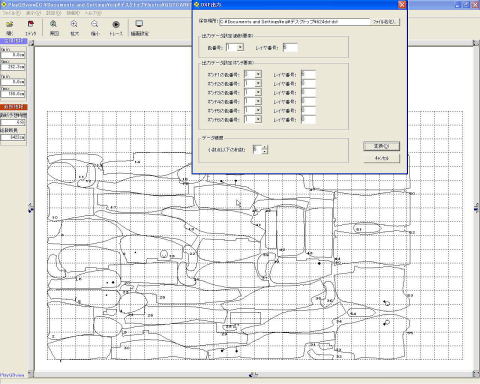This screenshot has height=384, width=480.
Task: Click the save location path field
Action: (295, 22)
